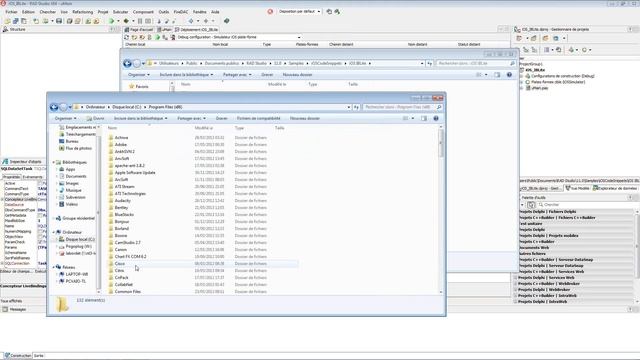Click the dark green icon at end of RAD Studio toolbar
This screenshot has width=640, height=360.
pos(227,21)
